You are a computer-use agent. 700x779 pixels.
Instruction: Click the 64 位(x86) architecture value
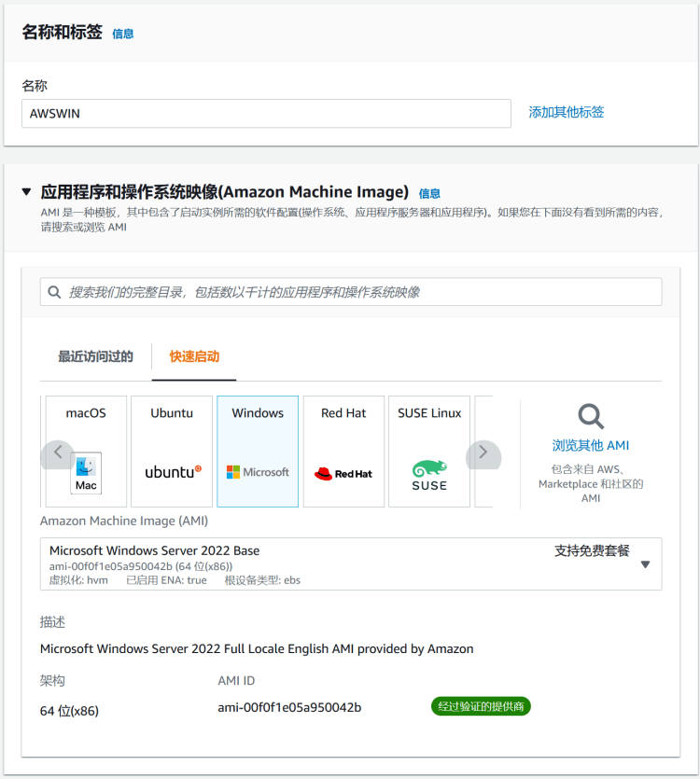click(69, 711)
